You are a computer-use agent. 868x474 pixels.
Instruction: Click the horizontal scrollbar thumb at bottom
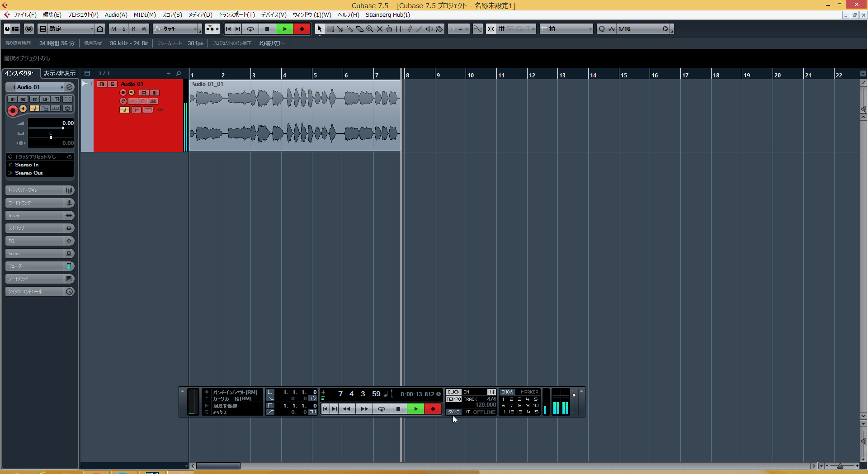(218, 466)
